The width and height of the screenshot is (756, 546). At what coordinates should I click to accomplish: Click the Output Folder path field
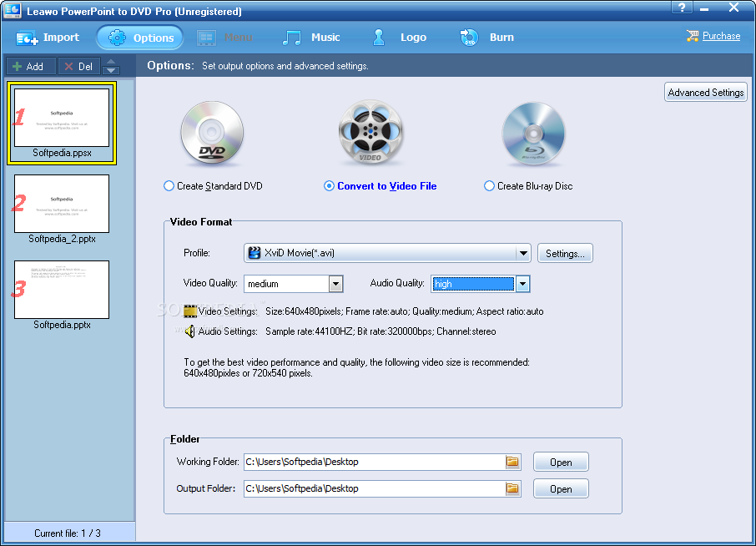click(x=374, y=488)
